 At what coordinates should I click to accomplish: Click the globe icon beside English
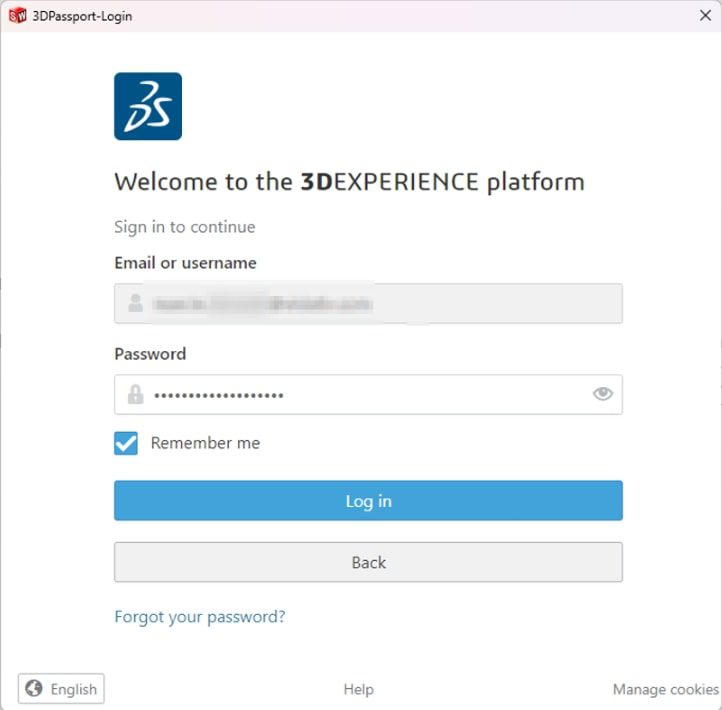(x=34, y=689)
